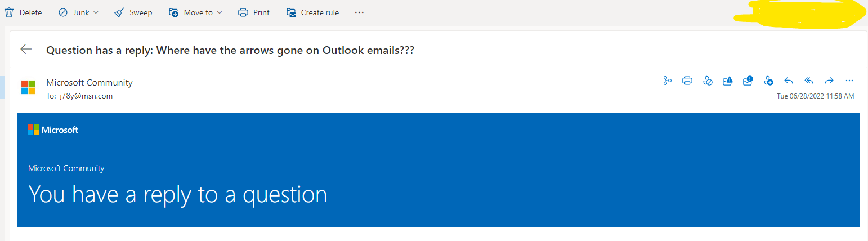The height and width of the screenshot is (241, 868).
Task: Click the Reply arrow icon
Action: click(789, 81)
